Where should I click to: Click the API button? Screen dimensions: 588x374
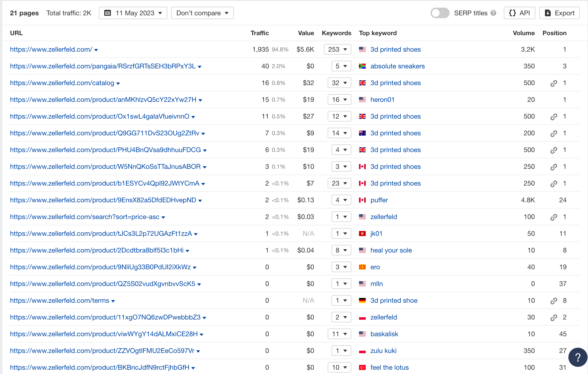point(519,13)
